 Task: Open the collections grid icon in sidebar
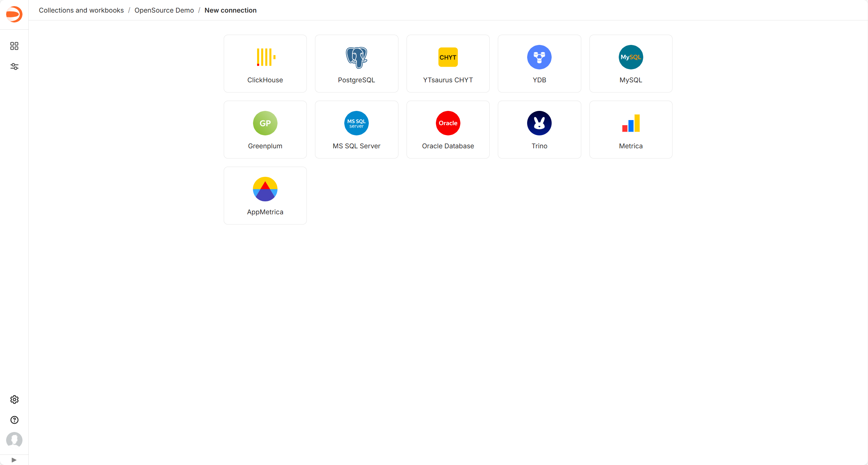(x=14, y=46)
